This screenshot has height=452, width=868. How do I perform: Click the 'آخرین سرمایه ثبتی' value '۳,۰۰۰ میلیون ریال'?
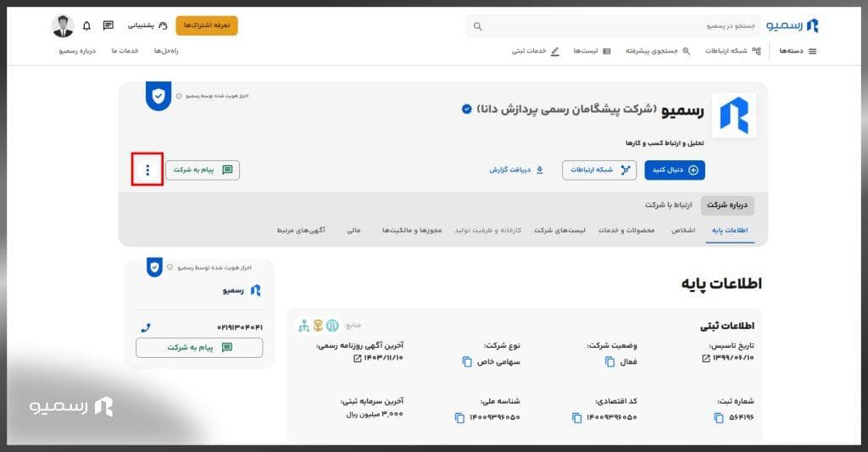[x=375, y=415]
